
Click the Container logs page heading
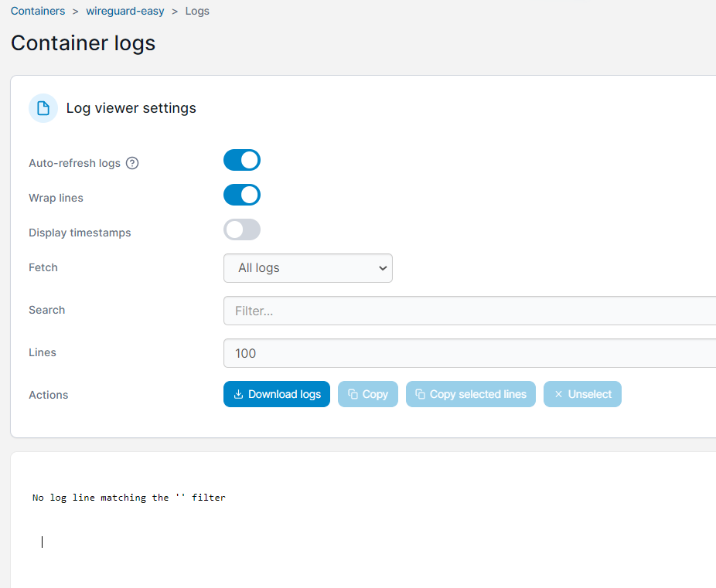(x=84, y=43)
